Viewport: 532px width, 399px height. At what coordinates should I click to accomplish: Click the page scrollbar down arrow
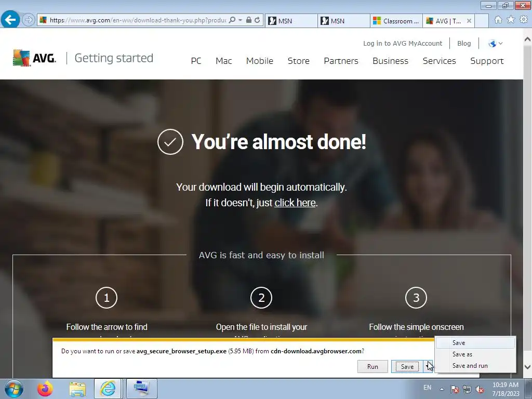(528, 366)
